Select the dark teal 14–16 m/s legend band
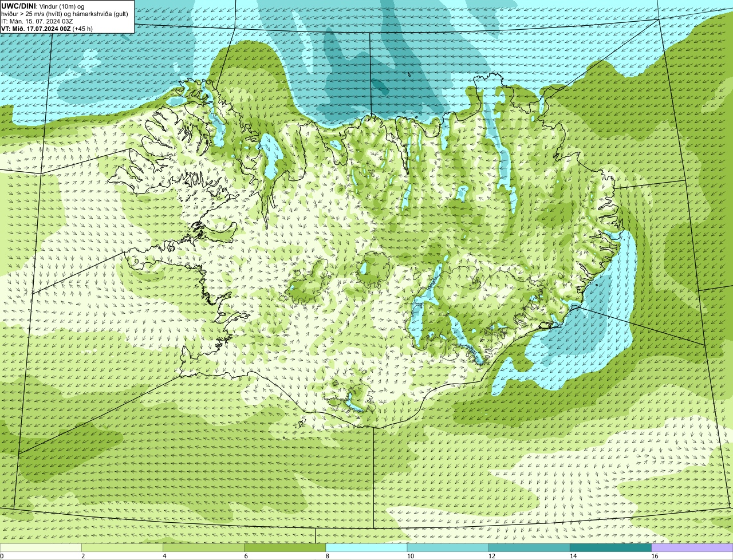This screenshot has height=560, width=733. coord(610,547)
